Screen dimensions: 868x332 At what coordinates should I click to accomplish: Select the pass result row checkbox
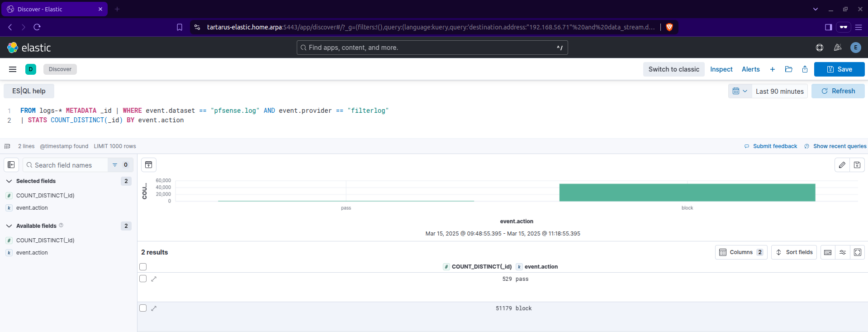pyautogui.click(x=143, y=279)
